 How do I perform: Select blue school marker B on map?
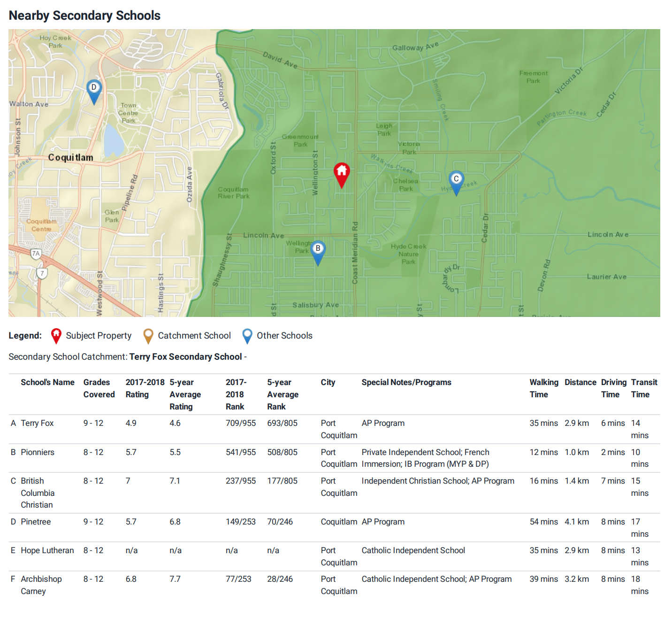click(318, 253)
